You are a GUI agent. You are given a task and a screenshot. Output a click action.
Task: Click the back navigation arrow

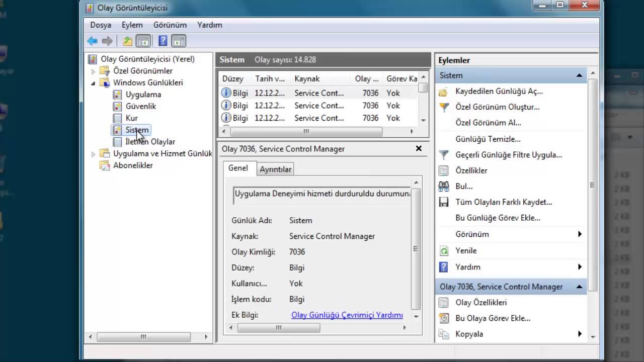coord(92,41)
